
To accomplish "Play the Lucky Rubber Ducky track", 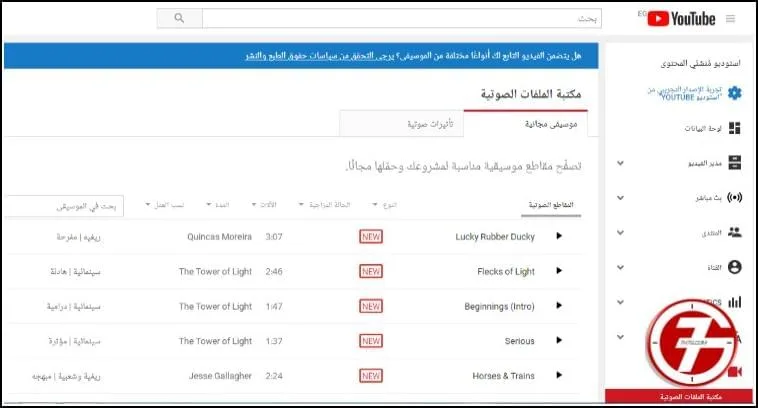I will tap(559, 236).
